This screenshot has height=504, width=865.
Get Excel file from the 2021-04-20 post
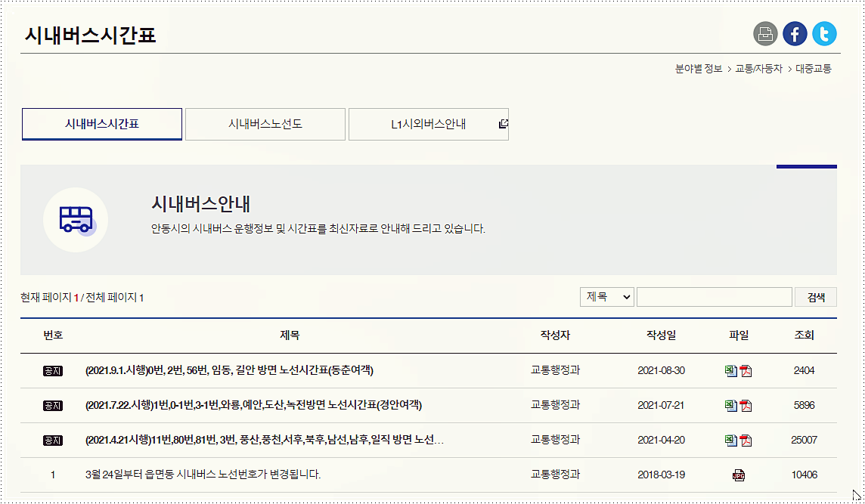731,441
